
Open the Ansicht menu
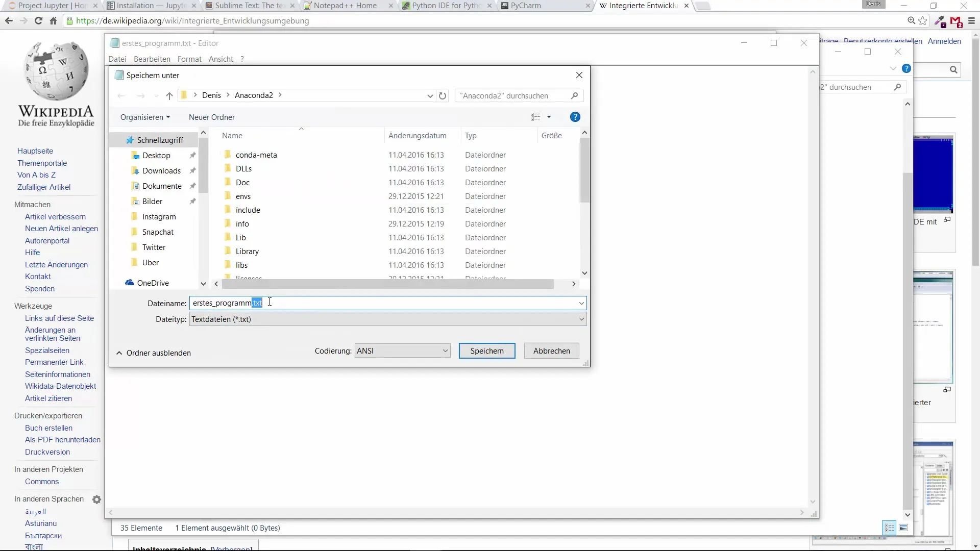point(221,59)
